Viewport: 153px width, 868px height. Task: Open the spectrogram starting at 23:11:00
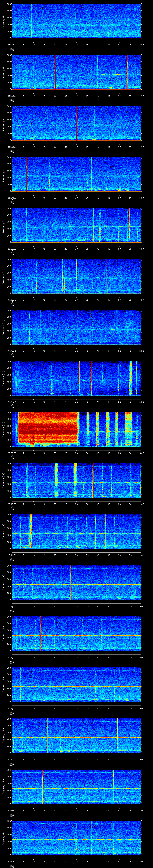pyautogui.click(x=76, y=531)
